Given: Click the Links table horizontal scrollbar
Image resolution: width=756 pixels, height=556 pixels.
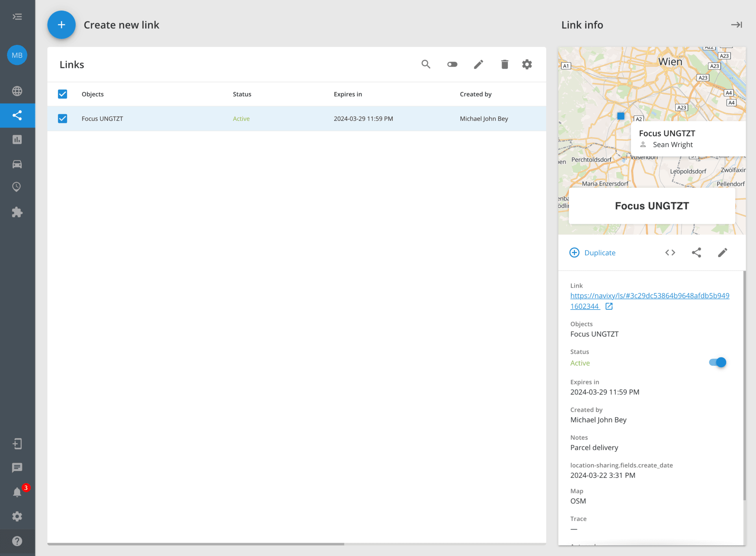Looking at the screenshot, I should click(196, 544).
